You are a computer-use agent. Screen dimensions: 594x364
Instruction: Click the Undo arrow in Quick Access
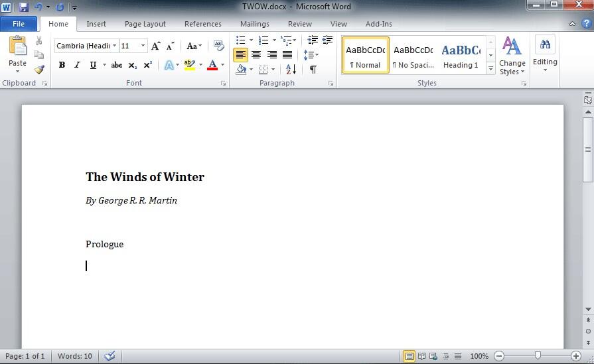[x=38, y=7]
